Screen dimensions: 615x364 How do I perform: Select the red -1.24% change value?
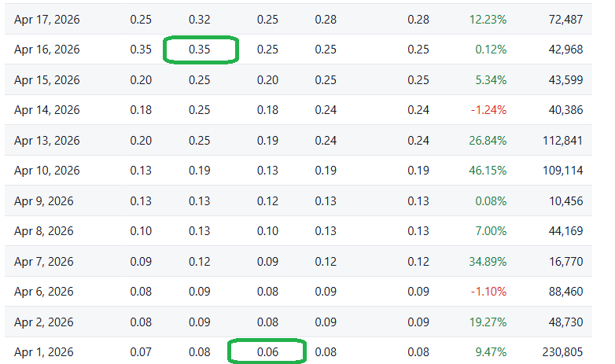coord(488,110)
